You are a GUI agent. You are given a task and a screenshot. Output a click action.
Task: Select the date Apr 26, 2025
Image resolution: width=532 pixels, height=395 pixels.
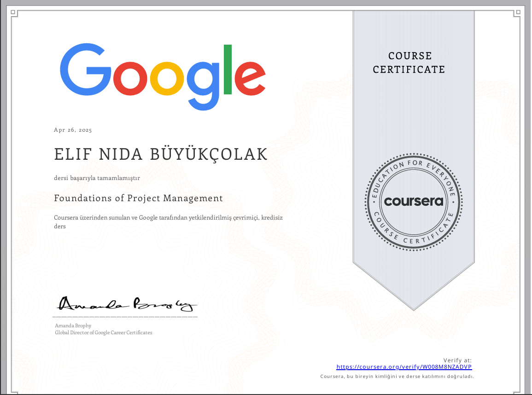point(73,129)
